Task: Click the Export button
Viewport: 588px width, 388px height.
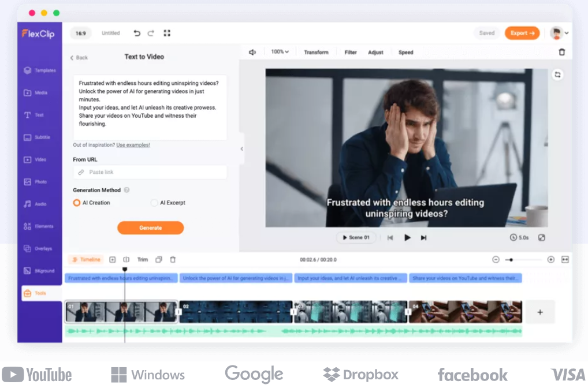Action: [522, 33]
